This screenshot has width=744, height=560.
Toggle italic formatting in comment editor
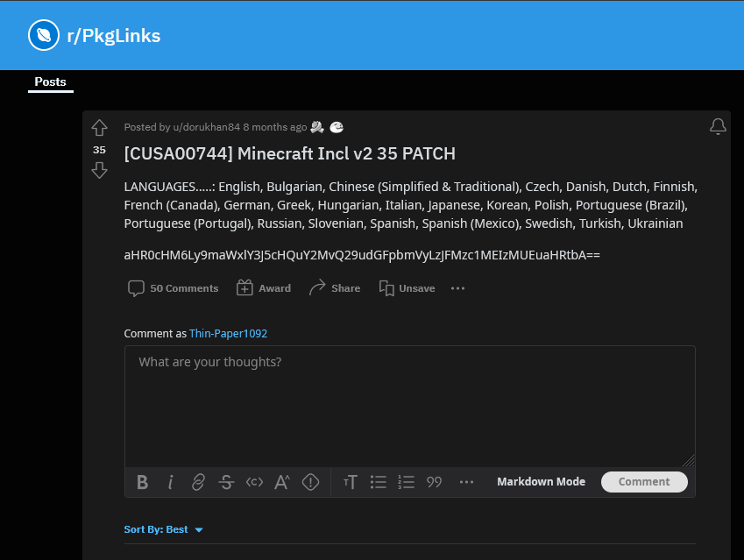pos(170,482)
